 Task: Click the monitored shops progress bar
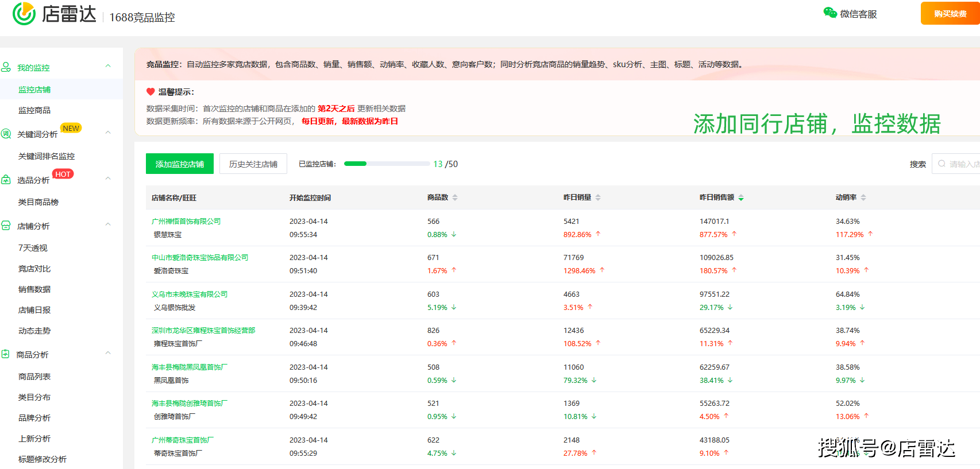387,164
